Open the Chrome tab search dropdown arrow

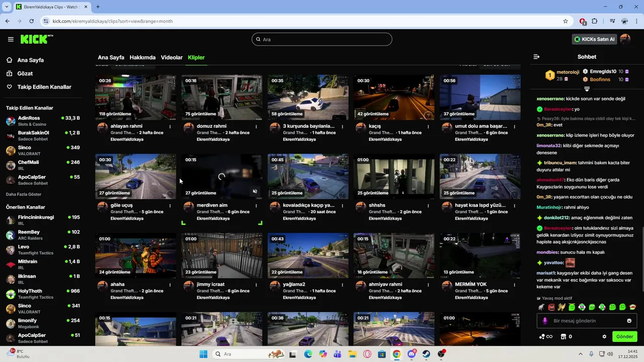(x=7, y=7)
